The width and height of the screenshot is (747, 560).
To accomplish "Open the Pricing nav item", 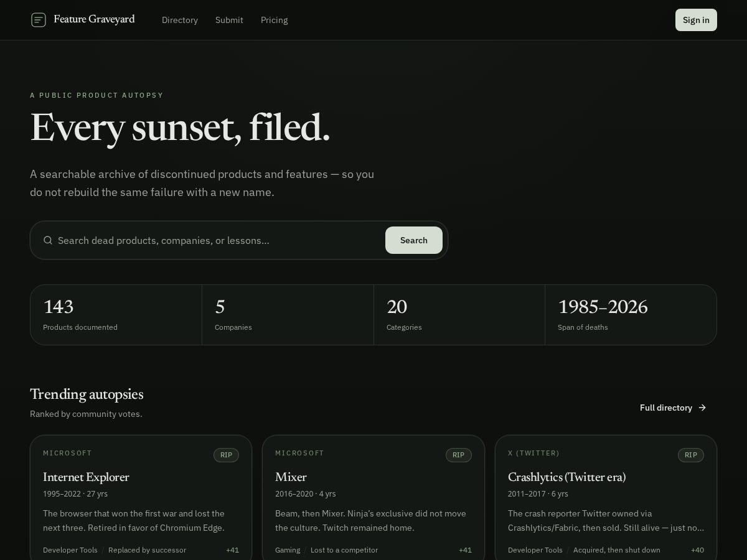I will coord(274,20).
